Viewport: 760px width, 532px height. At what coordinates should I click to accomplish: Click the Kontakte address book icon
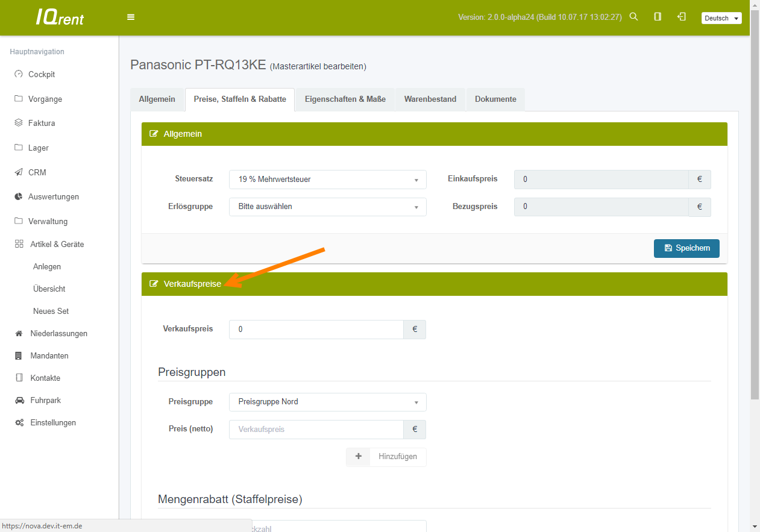click(x=19, y=378)
